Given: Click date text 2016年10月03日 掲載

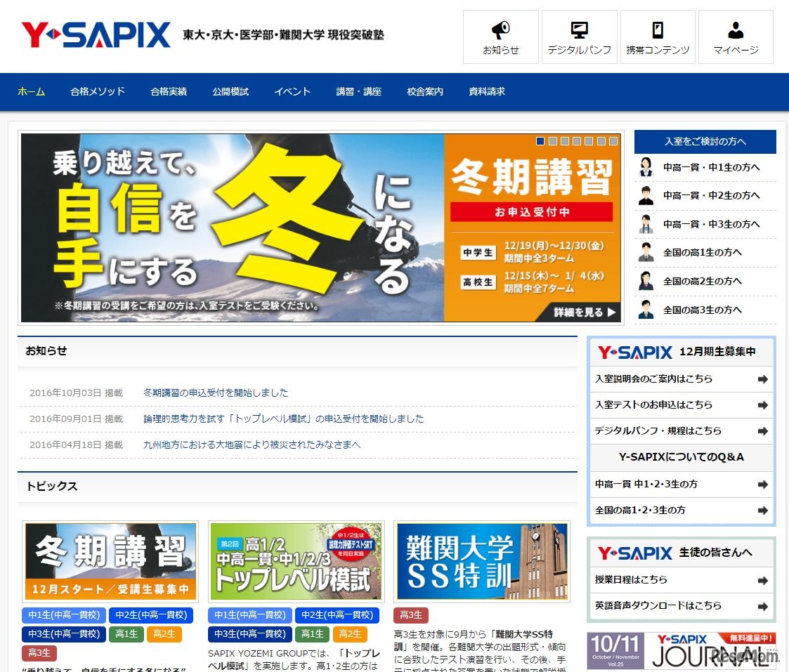Looking at the screenshot, I should (76, 393).
